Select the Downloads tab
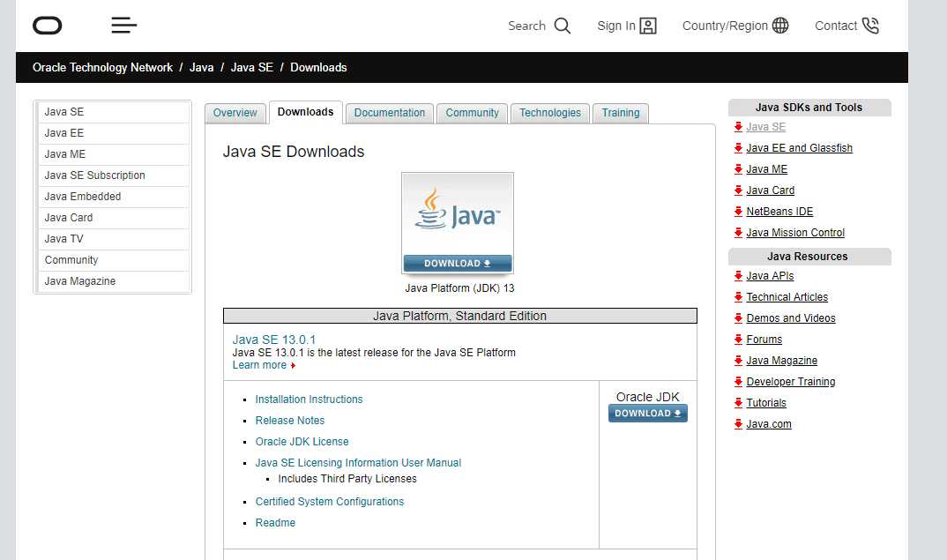The image size is (947, 560). tap(306, 112)
